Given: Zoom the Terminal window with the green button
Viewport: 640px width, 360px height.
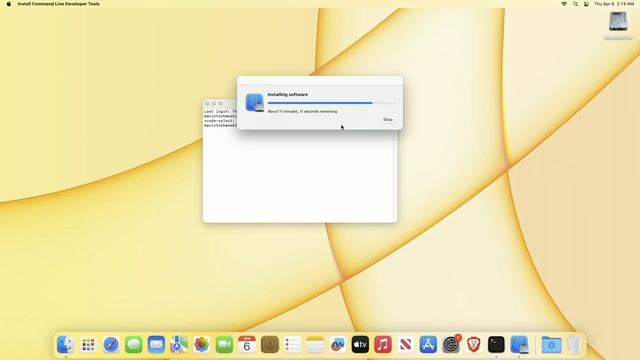Looking at the screenshot, I should tap(220, 104).
